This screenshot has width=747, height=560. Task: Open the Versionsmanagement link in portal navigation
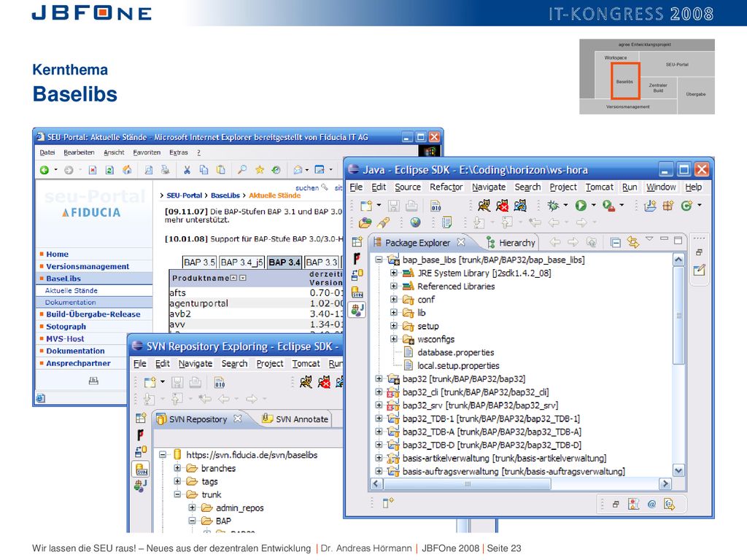88,266
